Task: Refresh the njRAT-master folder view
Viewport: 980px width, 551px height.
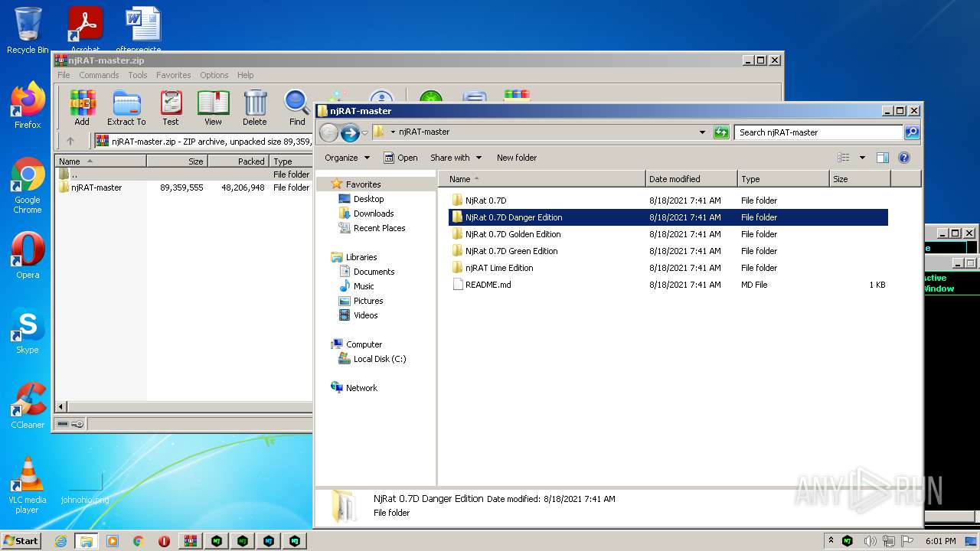Action: [721, 132]
